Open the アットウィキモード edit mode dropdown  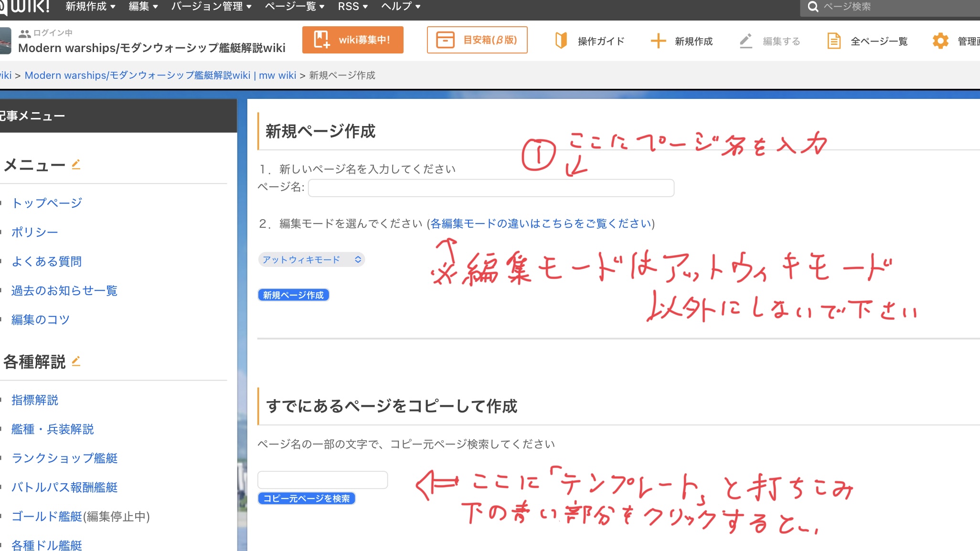coord(311,259)
